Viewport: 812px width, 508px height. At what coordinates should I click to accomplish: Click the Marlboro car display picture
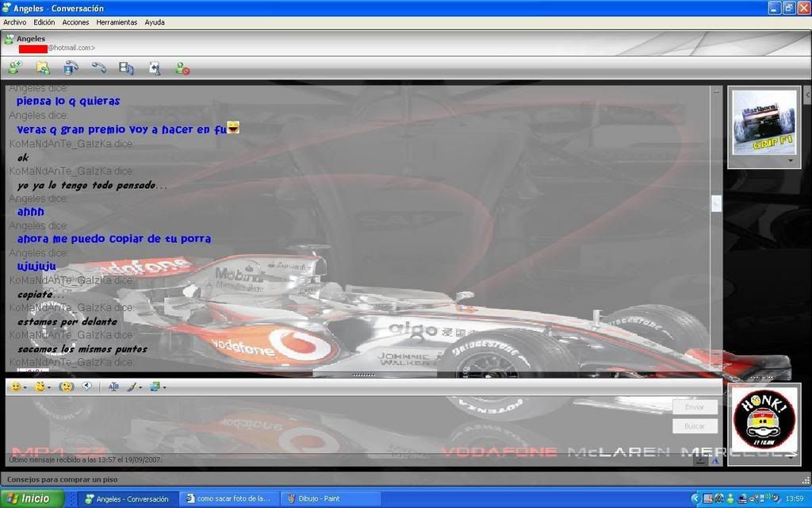pos(764,122)
